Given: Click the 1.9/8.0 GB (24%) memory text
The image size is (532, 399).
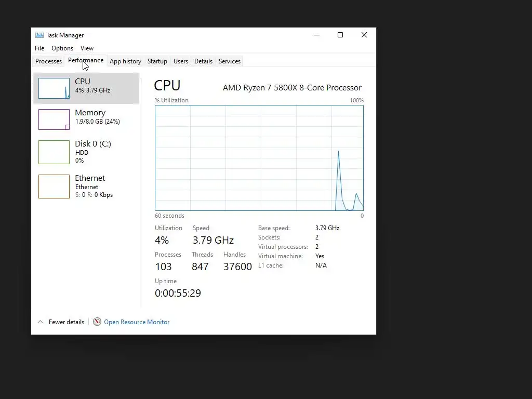Looking at the screenshot, I should click(97, 122).
